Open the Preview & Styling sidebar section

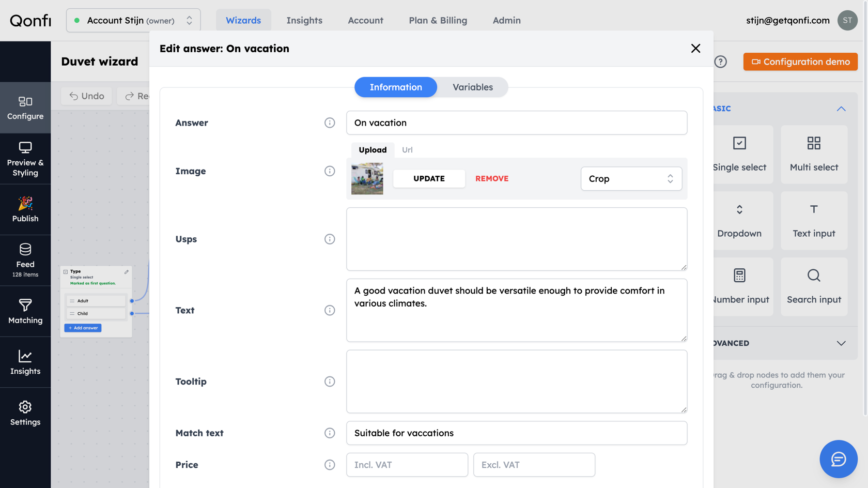click(25, 159)
